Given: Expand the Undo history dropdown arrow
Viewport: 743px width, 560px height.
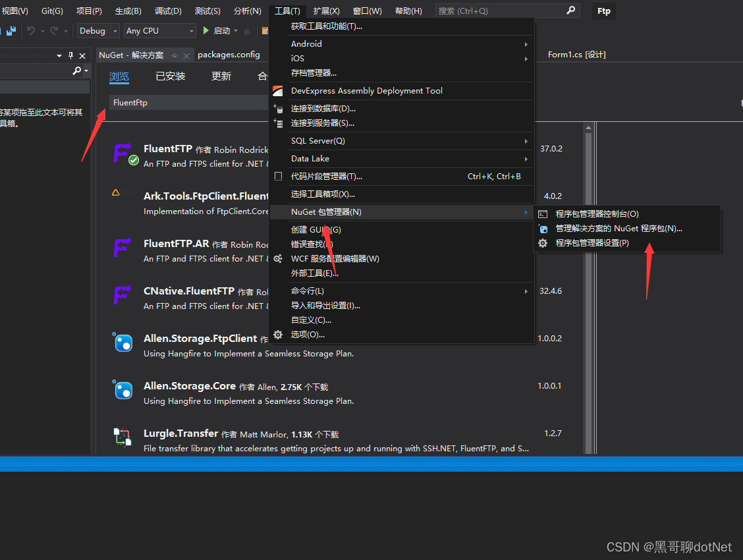Looking at the screenshot, I should (43, 31).
